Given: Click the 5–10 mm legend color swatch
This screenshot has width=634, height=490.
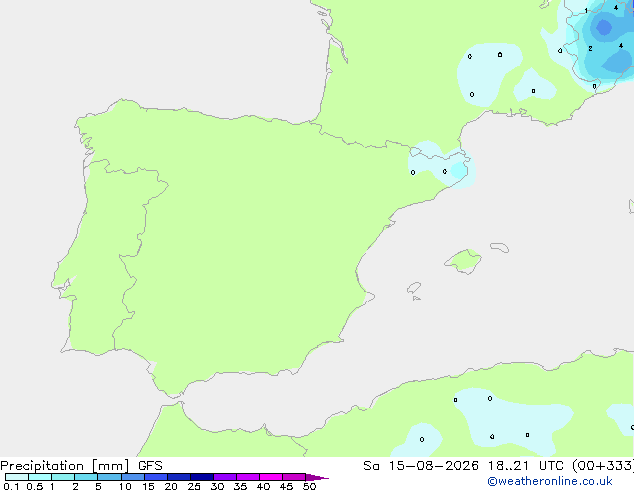Looking at the screenshot, I should pos(109,477).
